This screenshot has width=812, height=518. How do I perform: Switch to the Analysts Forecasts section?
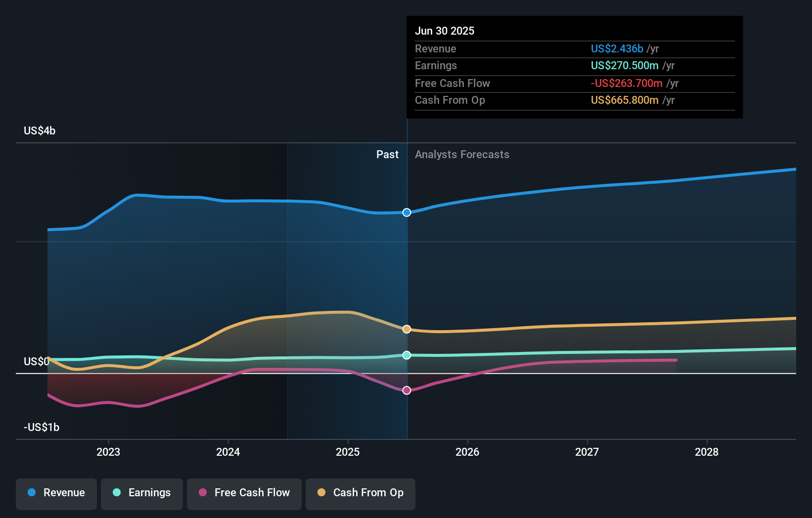coord(462,154)
